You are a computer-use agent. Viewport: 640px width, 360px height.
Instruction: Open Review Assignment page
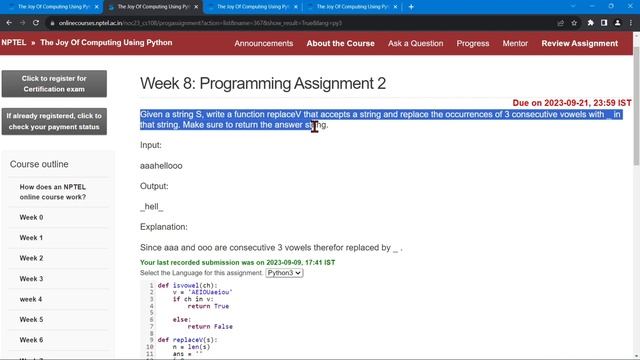pyautogui.click(x=580, y=43)
